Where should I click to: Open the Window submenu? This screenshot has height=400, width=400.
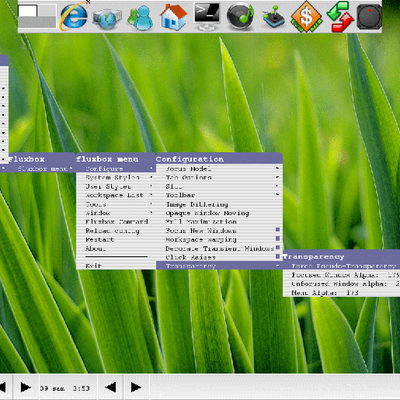tap(116, 213)
